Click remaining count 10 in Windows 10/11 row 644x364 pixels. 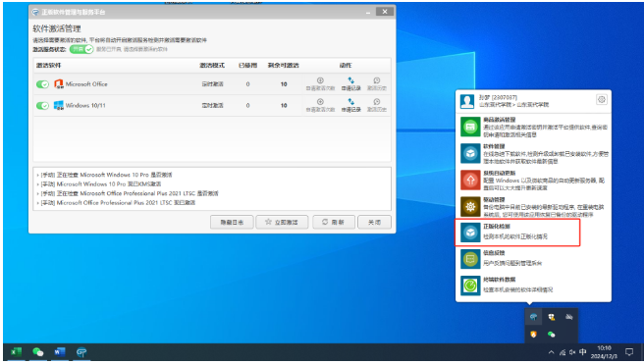tap(284, 105)
